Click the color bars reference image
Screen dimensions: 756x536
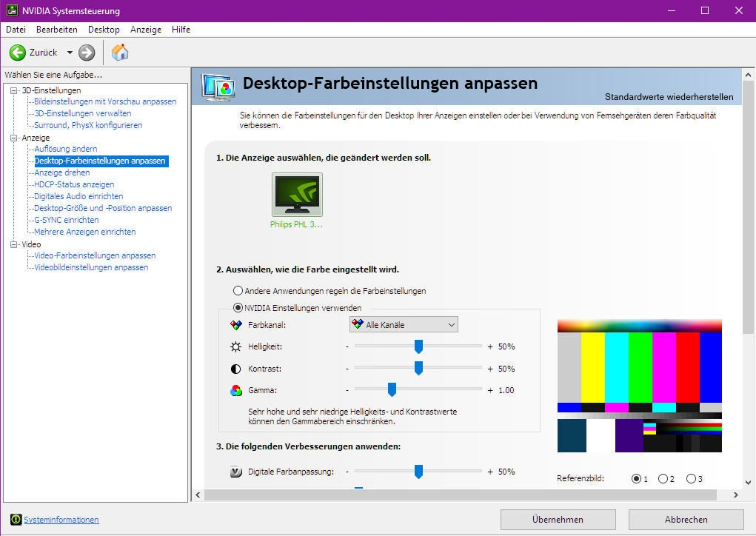(x=639, y=386)
